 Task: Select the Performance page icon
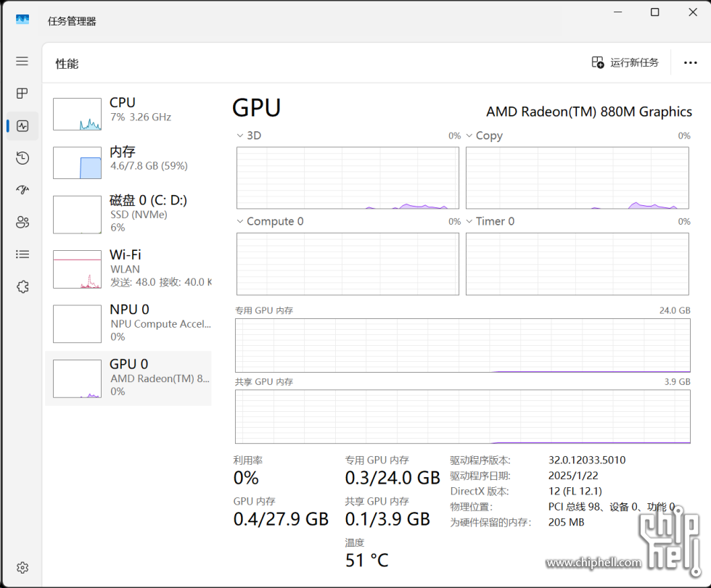(x=22, y=125)
